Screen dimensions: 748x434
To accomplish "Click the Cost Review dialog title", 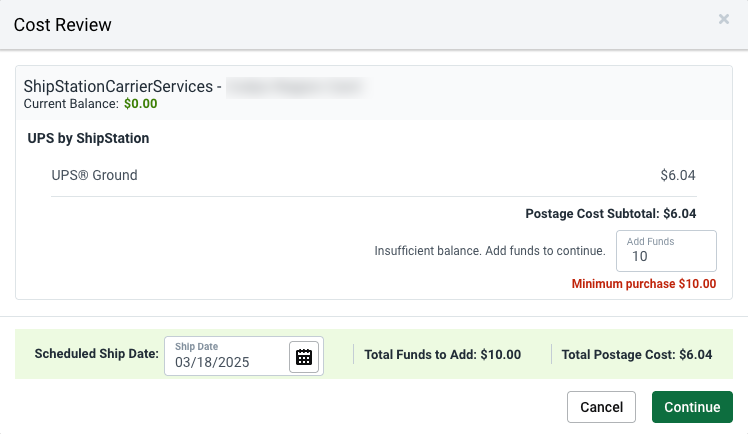I will coord(63,24).
